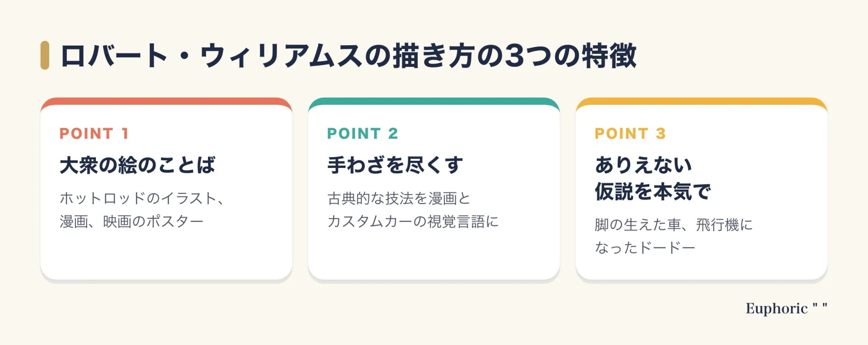The height and width of the screenshot is (345, 868).
Task: Select the POINT 3 label
Action: tap(630, 134)
